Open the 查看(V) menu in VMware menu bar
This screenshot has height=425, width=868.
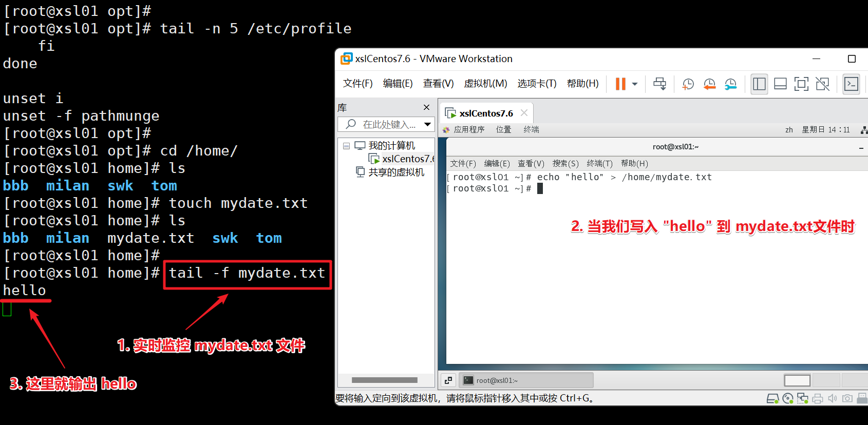click(x=439, y=84)
